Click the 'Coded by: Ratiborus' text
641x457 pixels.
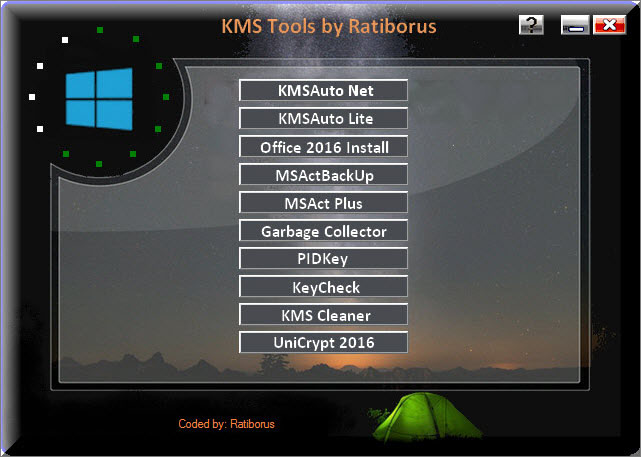pos(226,424)
